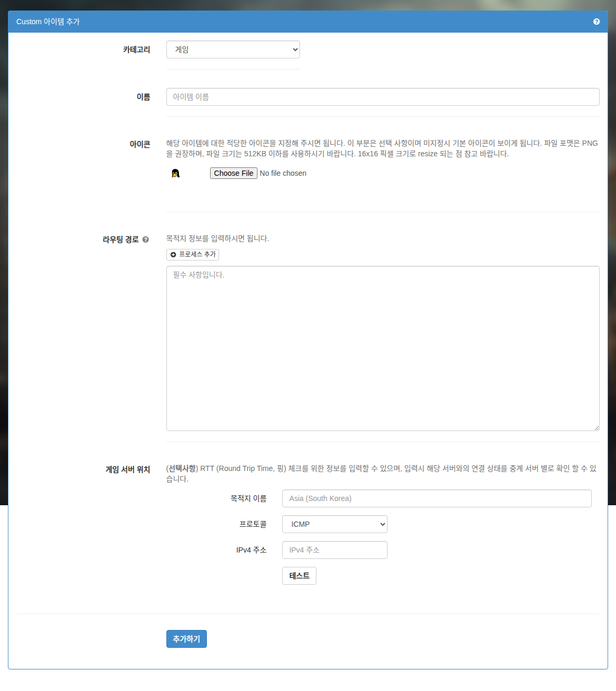Click the plus icon on 프로세스 추가

coord(173,255)
